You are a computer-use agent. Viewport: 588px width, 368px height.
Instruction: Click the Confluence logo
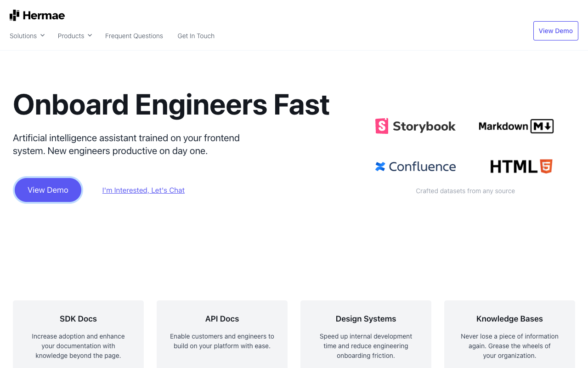click(x=415, y=167)
